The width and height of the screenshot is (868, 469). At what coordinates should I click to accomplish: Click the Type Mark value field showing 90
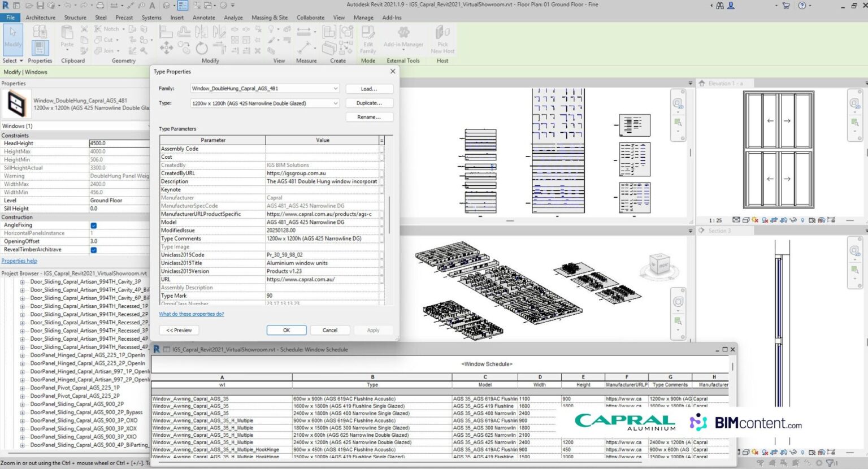[x=305, y=296]
